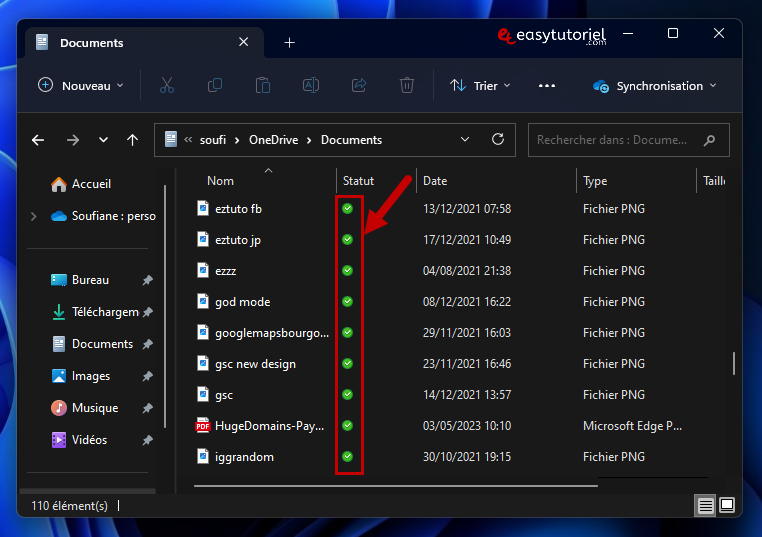This screenshot has height=537, width=762.
Task: Sort by Nom column header
Action: tap(220, 181)
